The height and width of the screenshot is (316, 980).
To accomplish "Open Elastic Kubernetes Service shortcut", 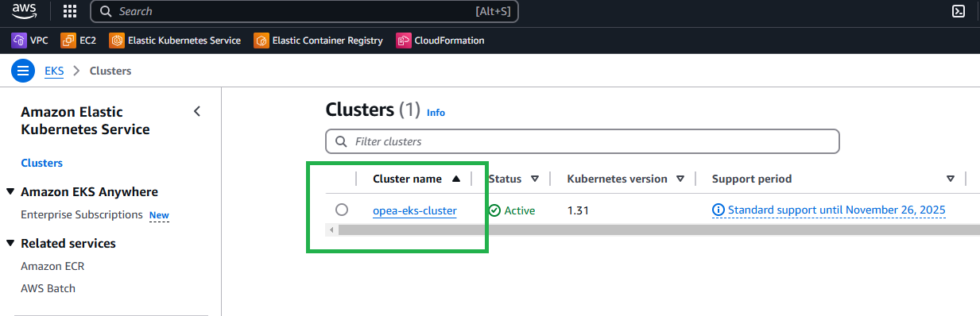I will pyautogui.click(x=175, y=40).
